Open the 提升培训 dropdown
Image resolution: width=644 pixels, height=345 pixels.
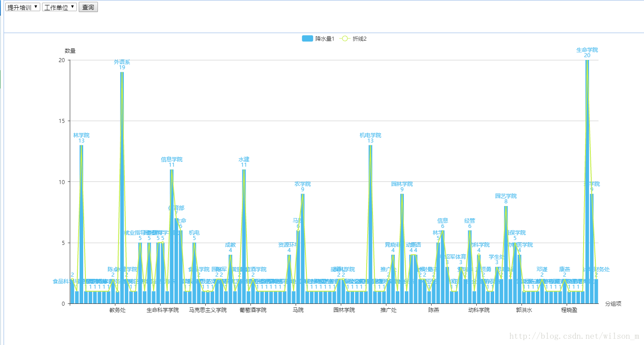23,7
